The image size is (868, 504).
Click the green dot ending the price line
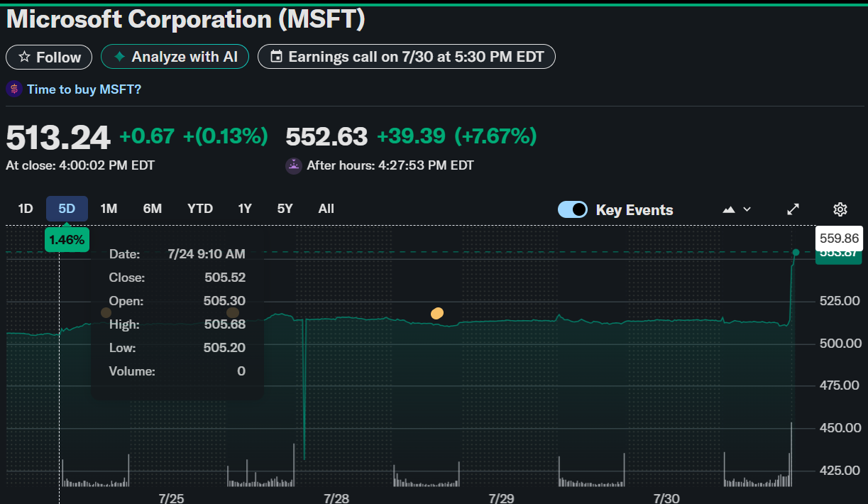pos(796,252)
